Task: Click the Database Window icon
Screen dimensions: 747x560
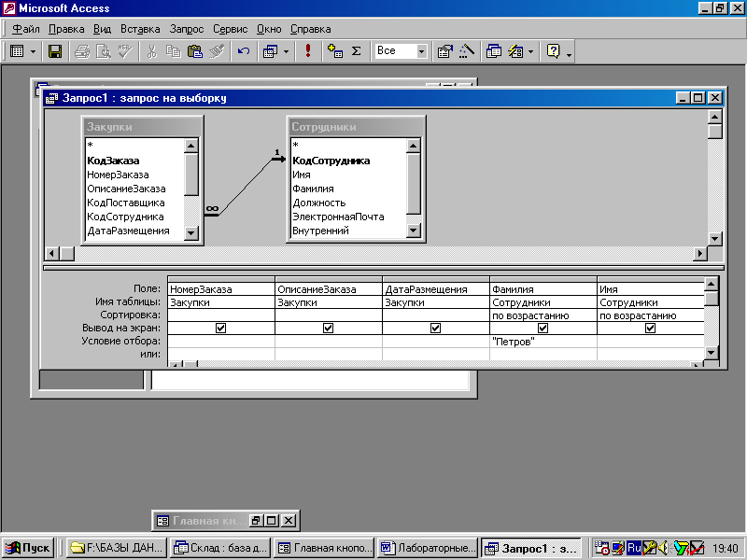Action: (x=494, y=51)
